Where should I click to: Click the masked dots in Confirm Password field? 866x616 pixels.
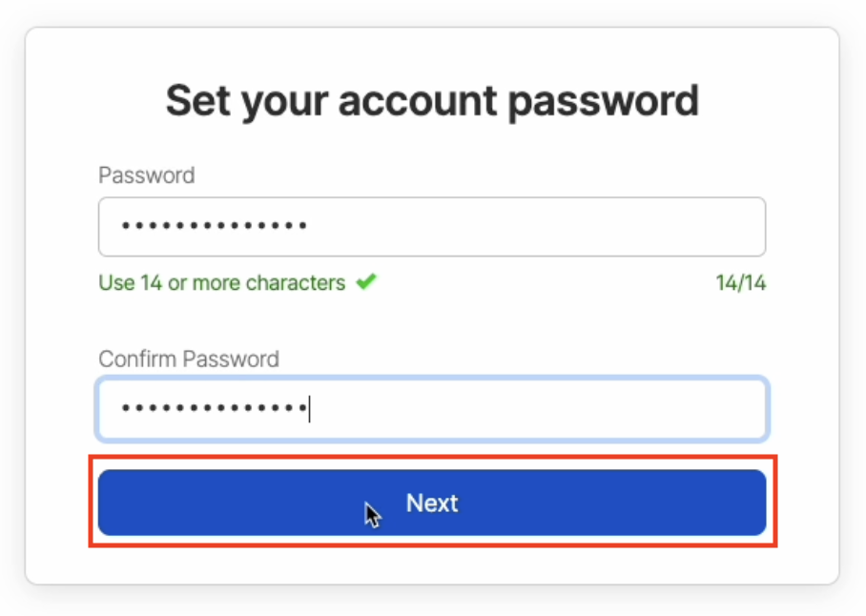click(213, 409)
